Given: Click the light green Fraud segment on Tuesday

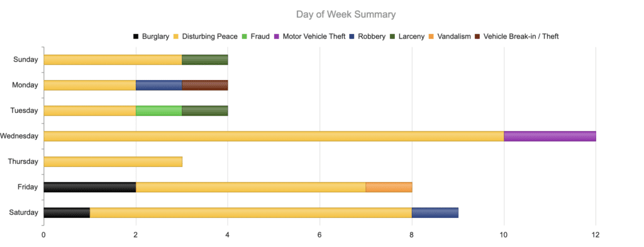Looking at the screenshot, I should click(x=159, y=111).
